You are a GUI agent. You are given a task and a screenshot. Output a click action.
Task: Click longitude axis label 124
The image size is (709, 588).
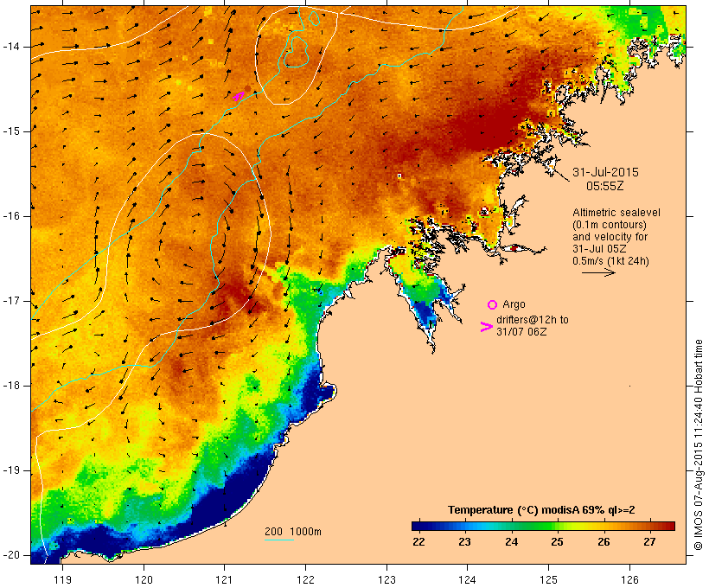pos(467,579)
